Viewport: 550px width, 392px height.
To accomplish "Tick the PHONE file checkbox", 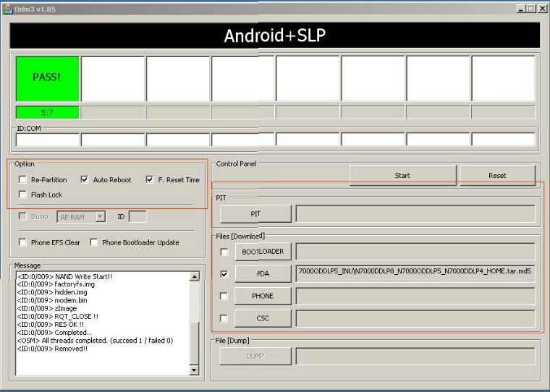I will (x=224, y=296).
